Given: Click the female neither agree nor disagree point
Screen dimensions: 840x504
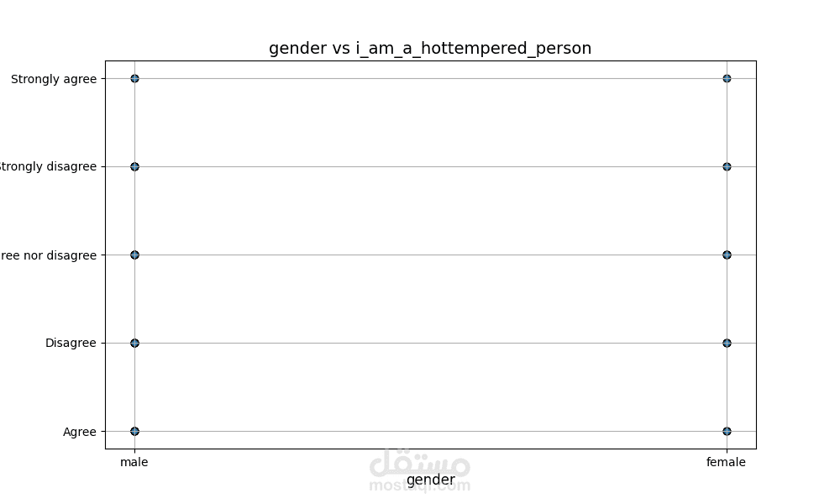Looking at the screenshot, I should [x=727, y=255].
